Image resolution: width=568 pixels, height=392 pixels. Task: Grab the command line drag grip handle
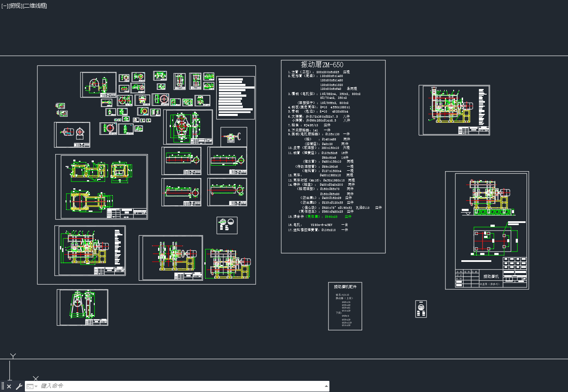click(3, 386)
